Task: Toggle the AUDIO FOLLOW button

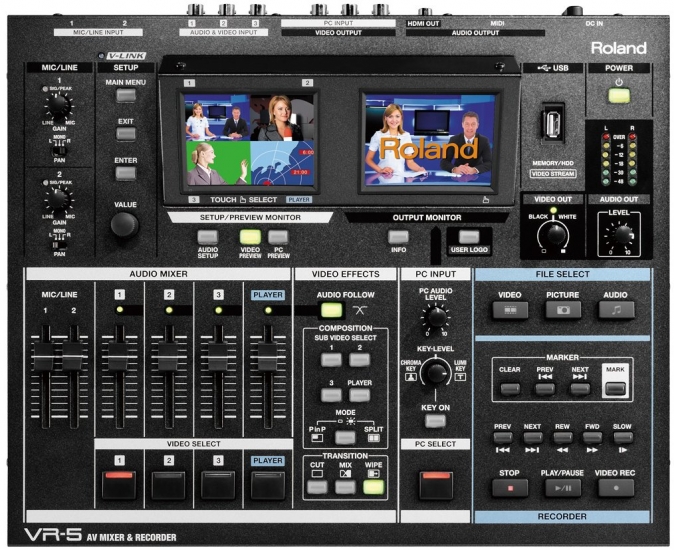Action: tap(331, 310)
